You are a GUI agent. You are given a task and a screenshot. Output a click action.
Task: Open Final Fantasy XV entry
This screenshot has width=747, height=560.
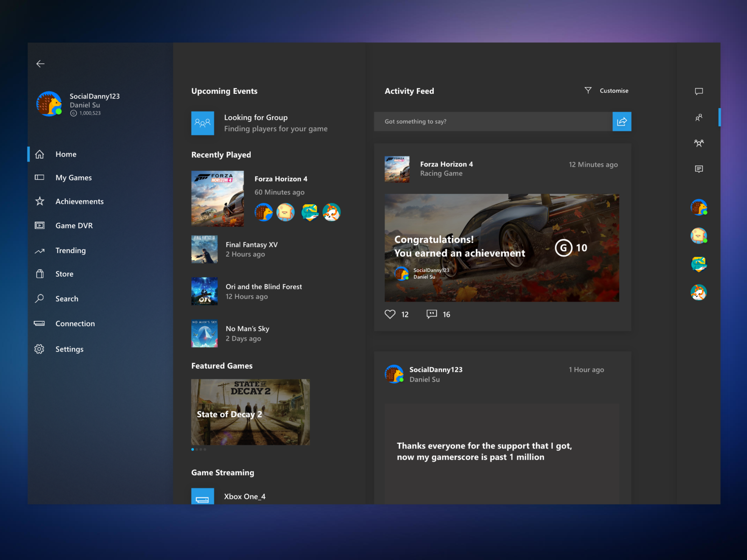pos(234,249)
